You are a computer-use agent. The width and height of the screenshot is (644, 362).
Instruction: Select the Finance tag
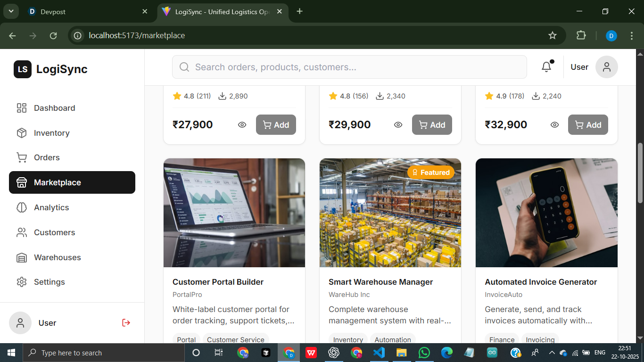click(x=502, y=339)
